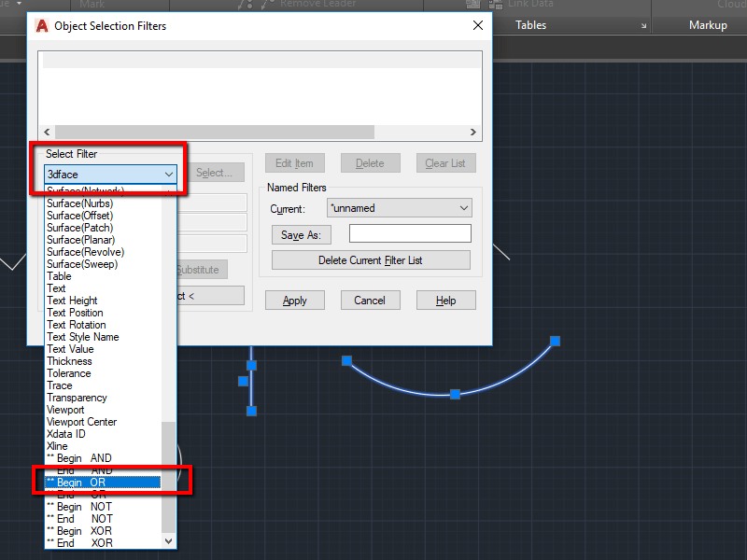Click the Save As name input field
The height and width of the screenshot is (560, 747).
click(x=410, y=232)
